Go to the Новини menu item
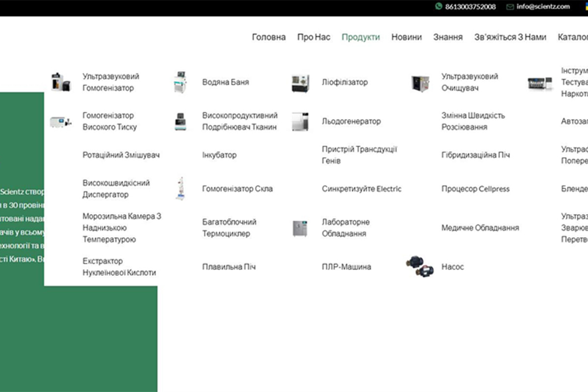 407,37
